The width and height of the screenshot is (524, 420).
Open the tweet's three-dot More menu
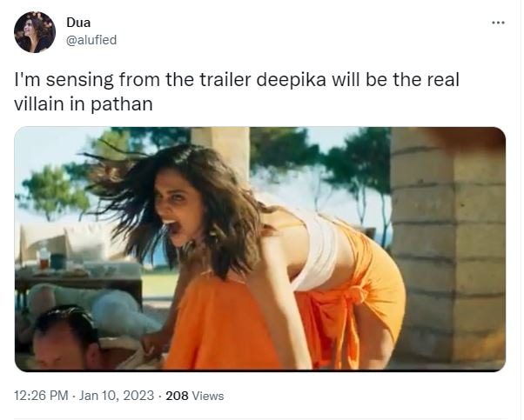pos(498,23)
